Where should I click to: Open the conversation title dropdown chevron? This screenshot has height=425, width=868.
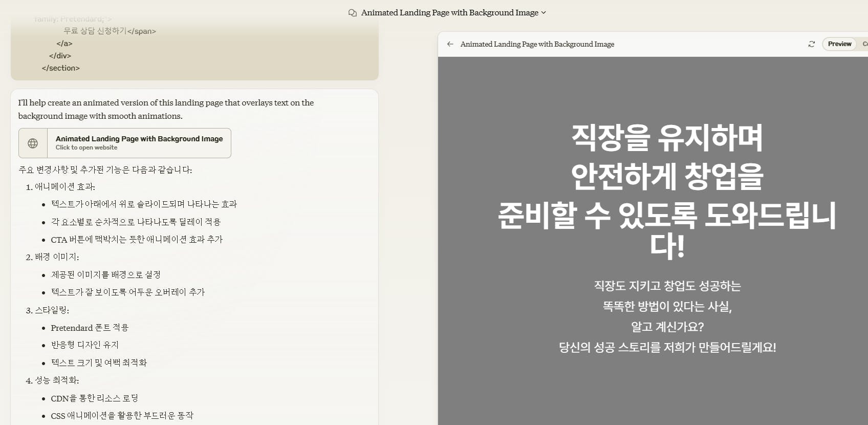coord(544,13)
